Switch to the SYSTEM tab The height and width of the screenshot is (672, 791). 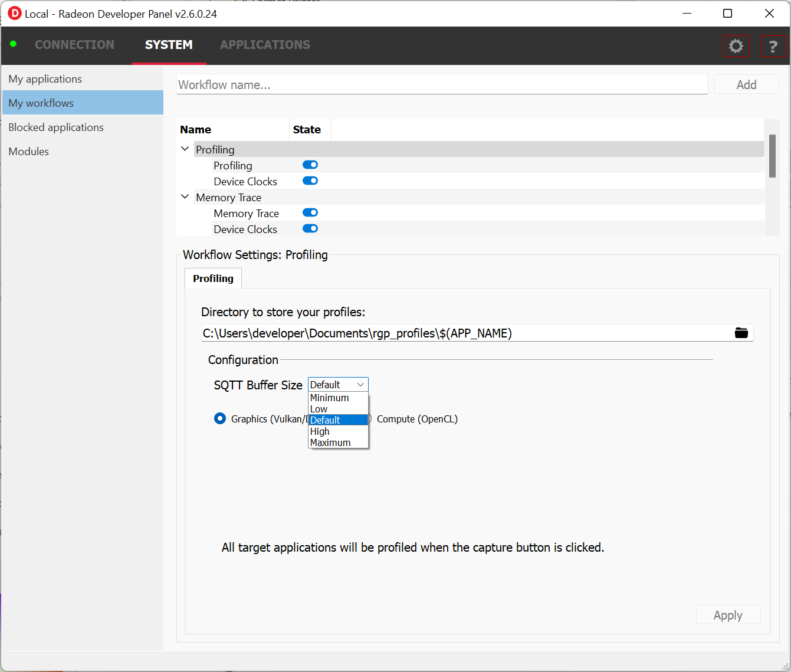click(x=169, y=45)
